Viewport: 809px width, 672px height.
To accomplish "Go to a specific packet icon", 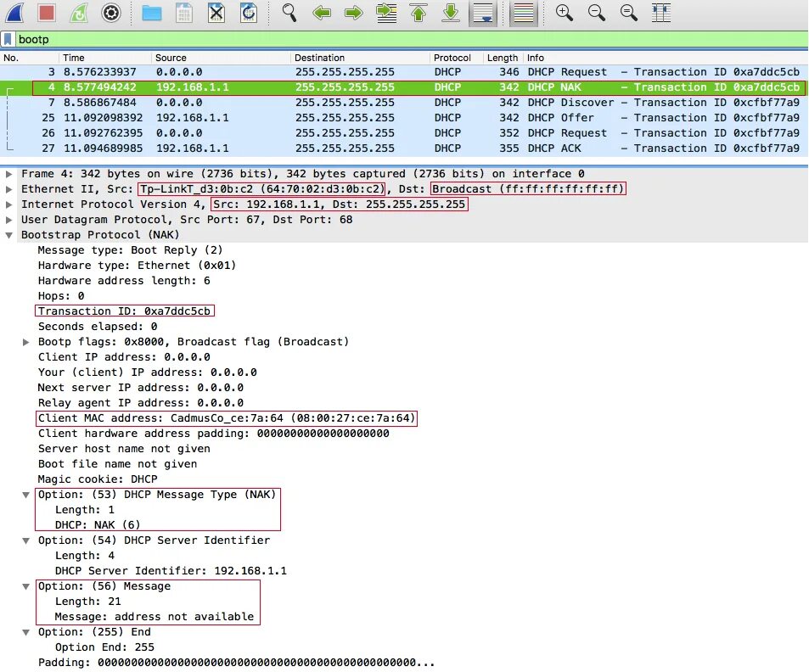I will [x=386, y=13].
